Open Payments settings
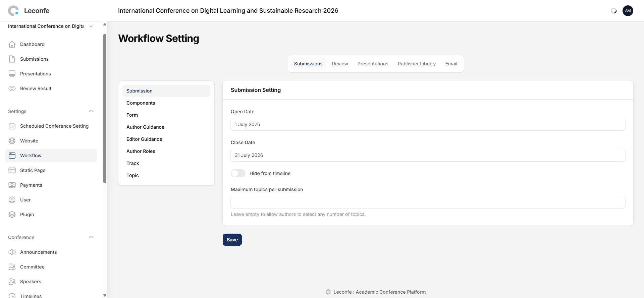The width and height of the screenshot is (644, 298). coord(51,185)
